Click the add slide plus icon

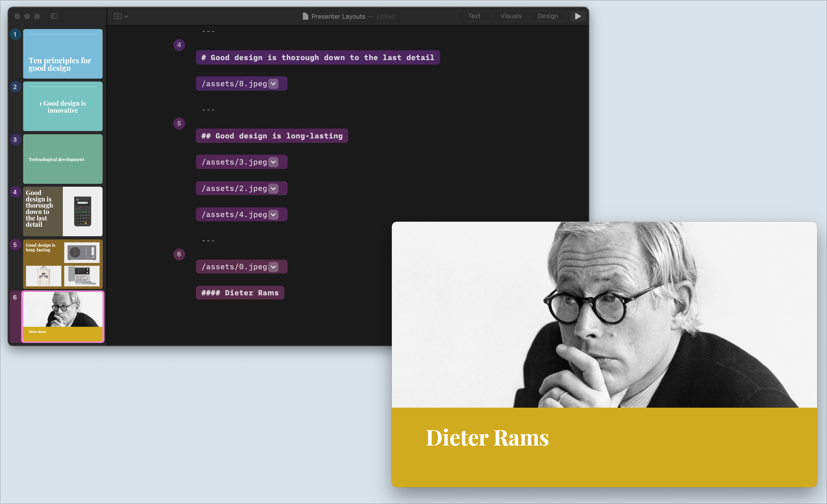118,16
